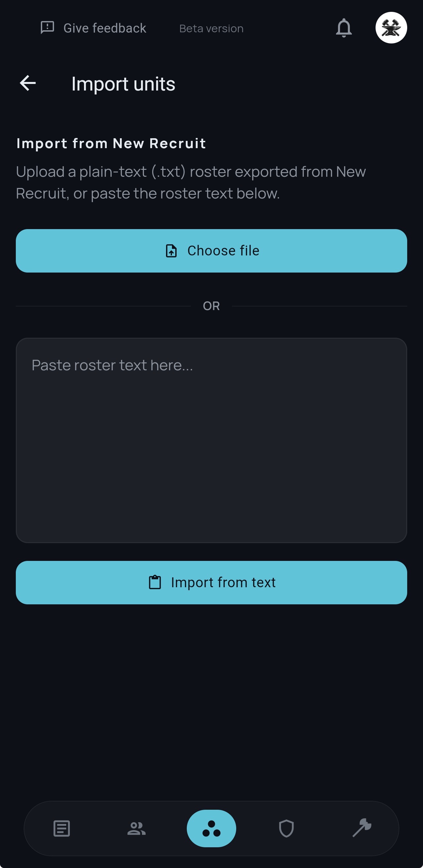
Task: Open the notifications bell
Action: pyautogui.click(x=344, y=28)
